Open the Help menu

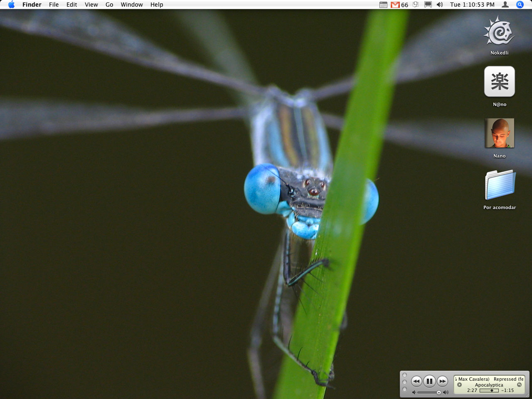[x=157, y=5]
